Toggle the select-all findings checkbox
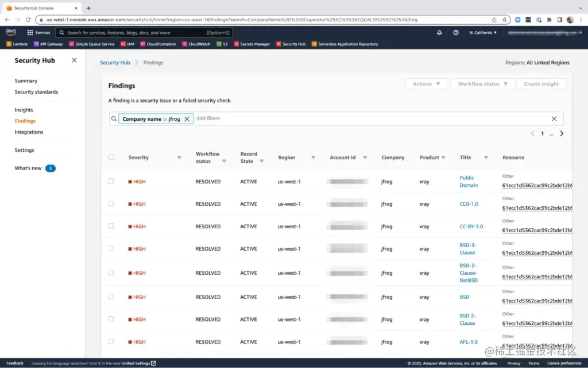The height and width of the screenshot is (368, 588). click(x=111, y=157)
